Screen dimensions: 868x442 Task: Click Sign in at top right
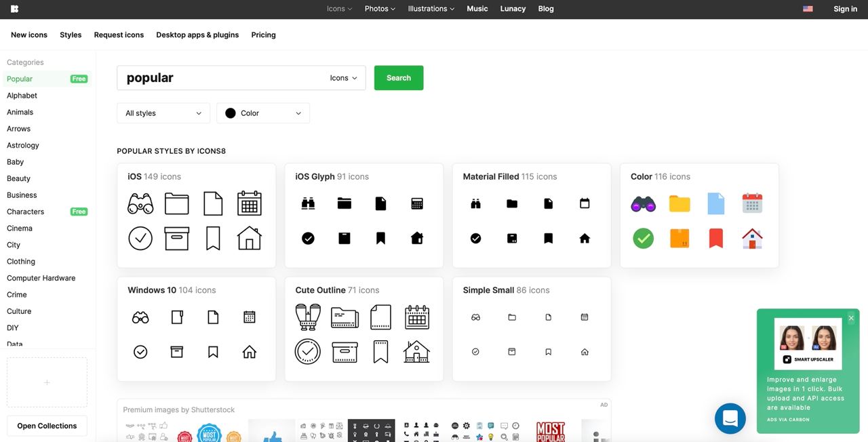tap(845, 9)
